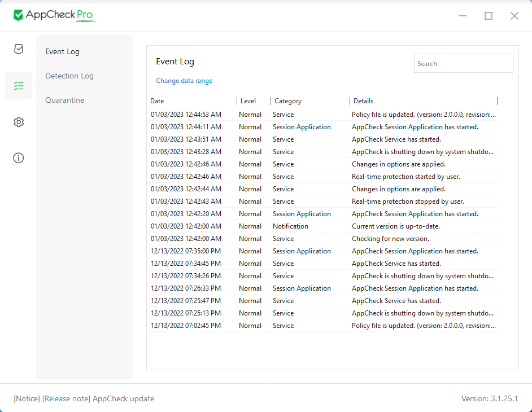Switch to the Event Log tab

[x=63, y=51]
